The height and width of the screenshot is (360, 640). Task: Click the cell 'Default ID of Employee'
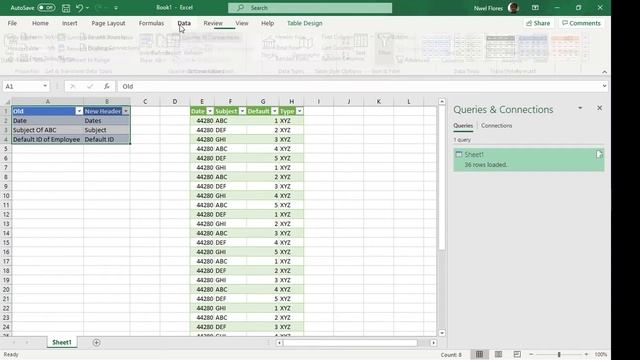click(47, 139)
